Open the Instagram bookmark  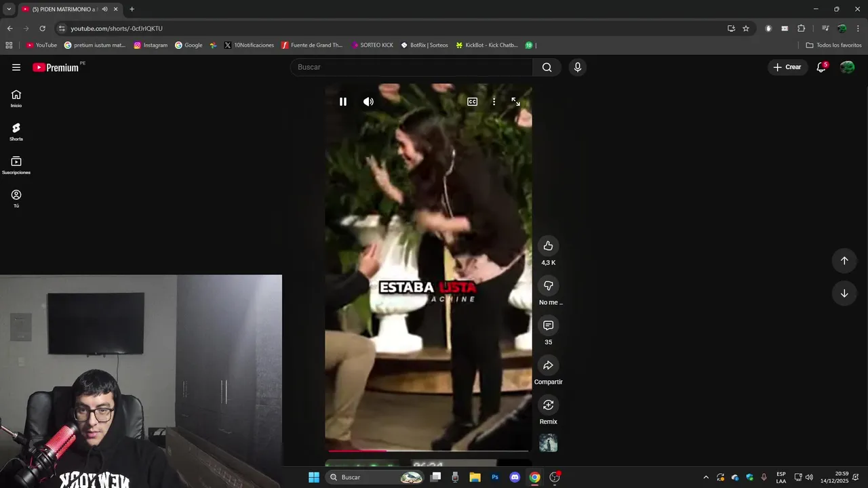[x=151, y=45]
